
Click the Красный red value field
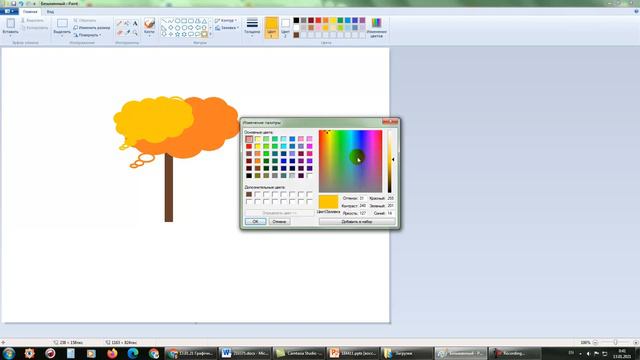[391, 198]
